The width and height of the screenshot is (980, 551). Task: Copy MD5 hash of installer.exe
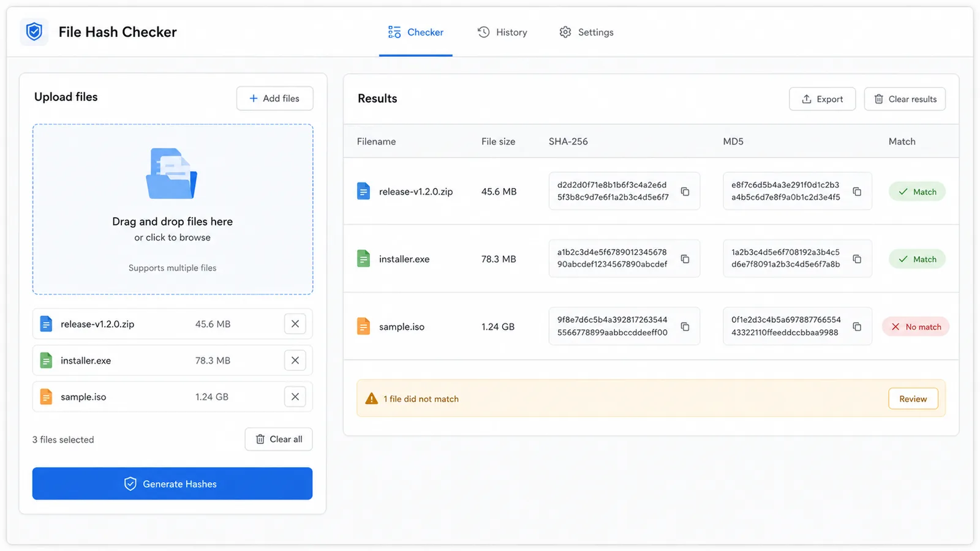coord(857,259)
